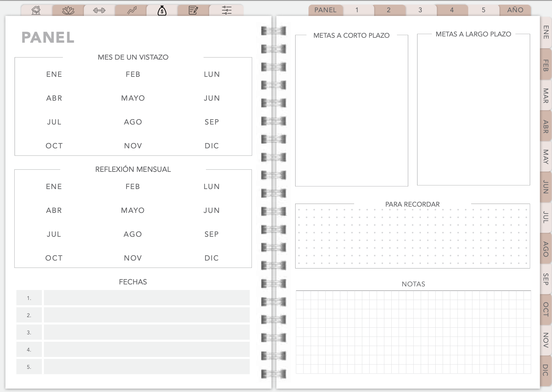Click the first Fechas entry line
Screen dimensions: 552x392
(146, 298)
